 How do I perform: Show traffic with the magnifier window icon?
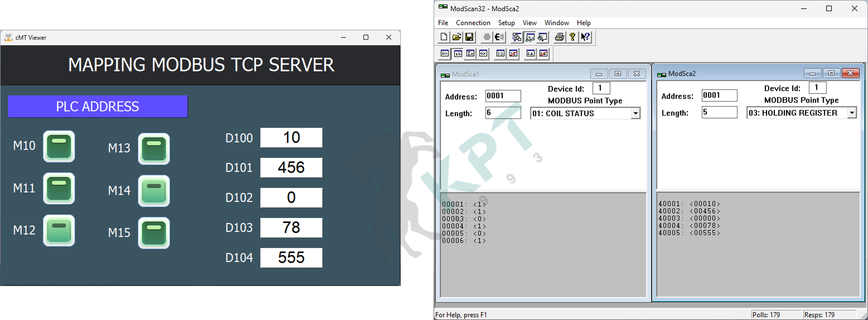click(x=542, y=37)
